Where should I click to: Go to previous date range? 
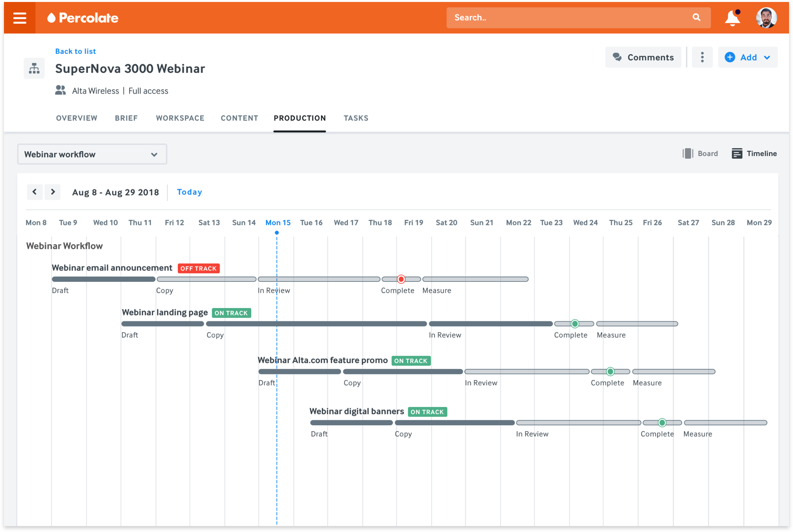coord(35,192)
